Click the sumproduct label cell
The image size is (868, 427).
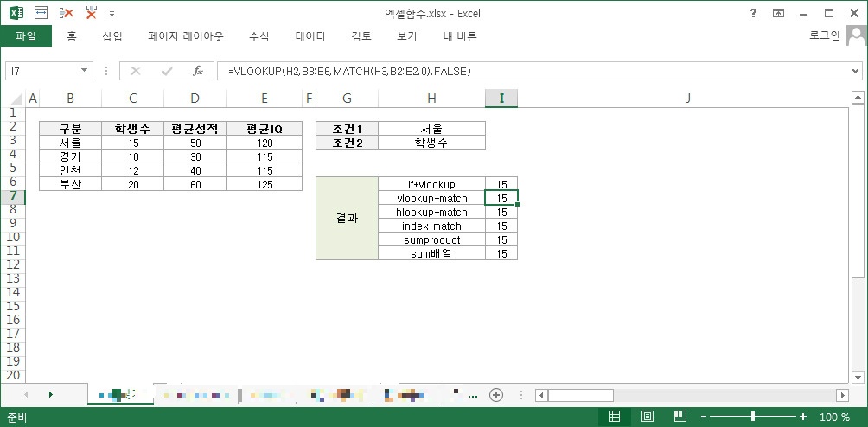(x=431, y=239)
